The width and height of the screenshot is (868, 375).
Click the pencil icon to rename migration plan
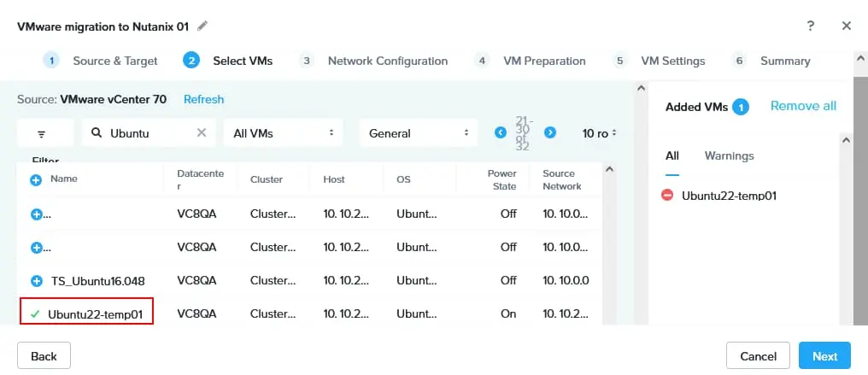(202, 26)
